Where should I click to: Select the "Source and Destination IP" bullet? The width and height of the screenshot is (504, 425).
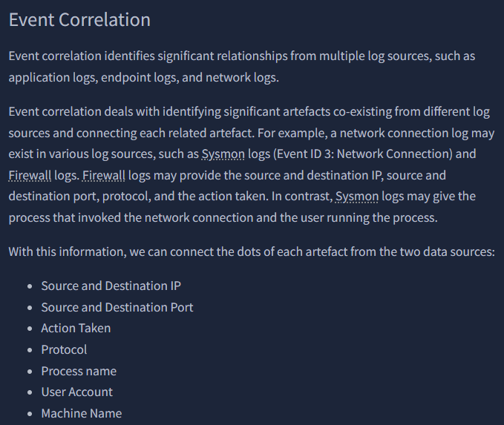(111, 286)
